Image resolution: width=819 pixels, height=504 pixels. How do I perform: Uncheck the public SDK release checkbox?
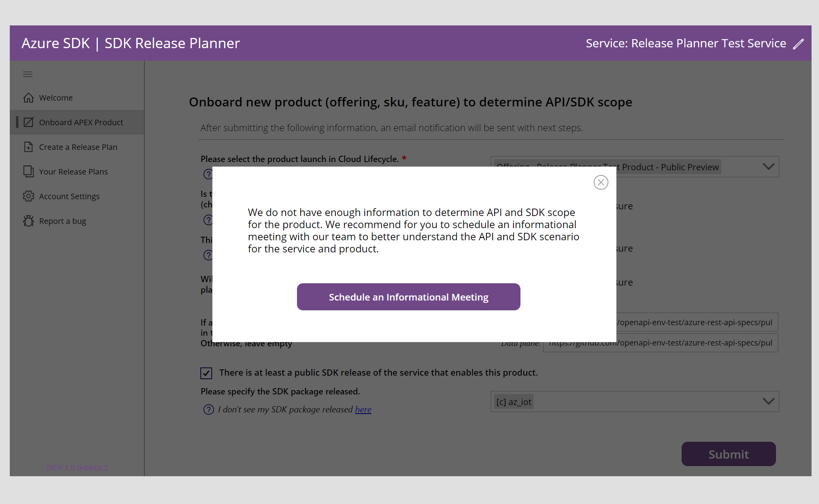(206, 373)
